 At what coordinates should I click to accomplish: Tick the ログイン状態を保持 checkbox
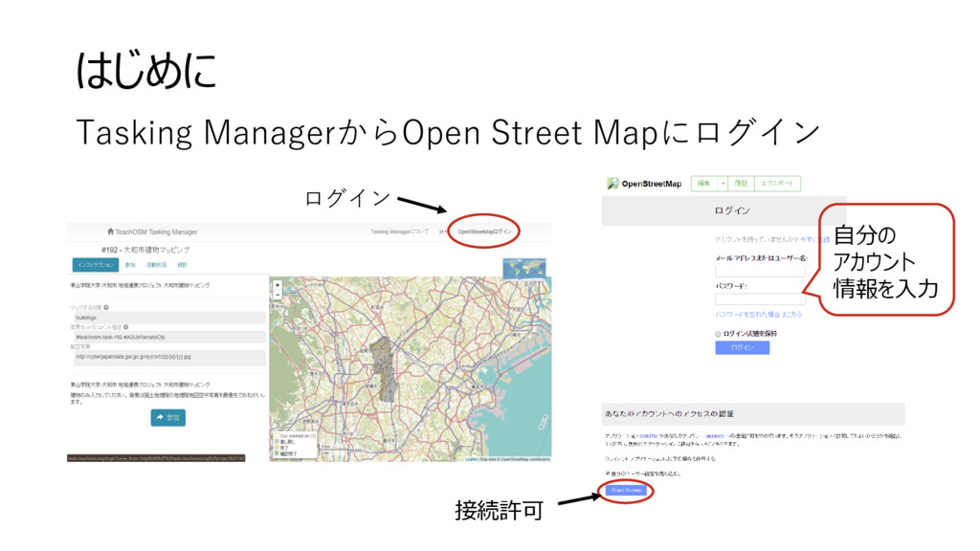pos(718,334)
